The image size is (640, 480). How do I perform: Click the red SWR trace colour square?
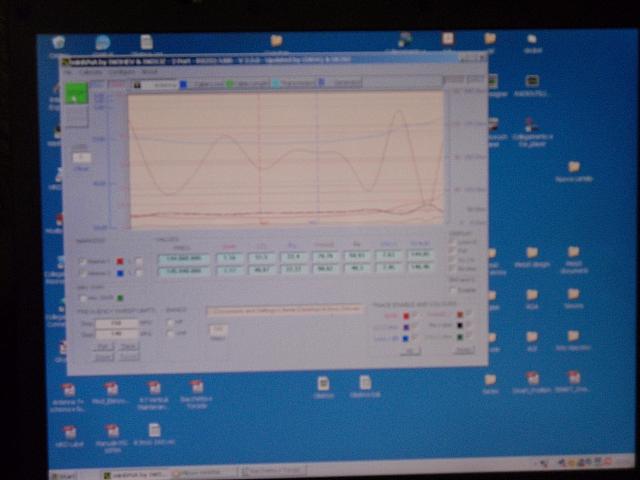[406, 316]
